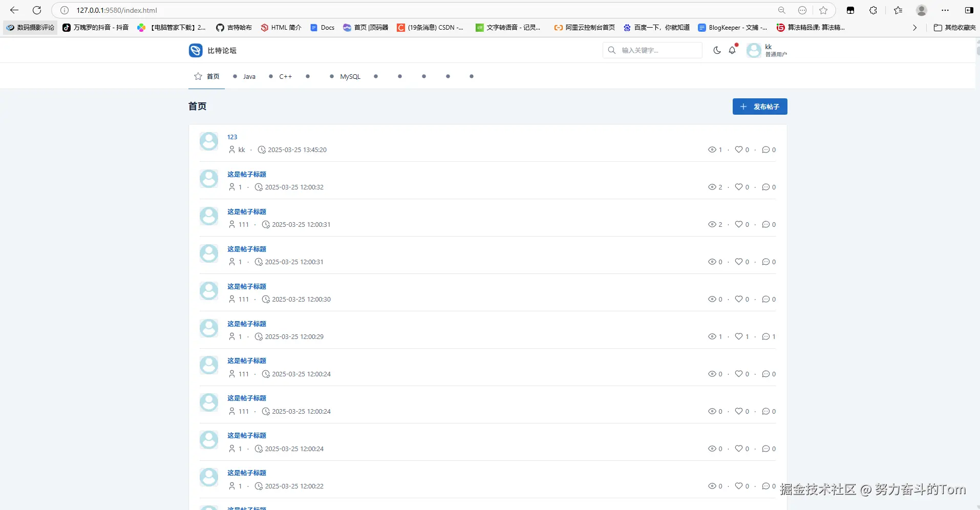Click the zoom magnifier icon in address bar
Viewport: 980px width, 510px height.
[781, 10]
